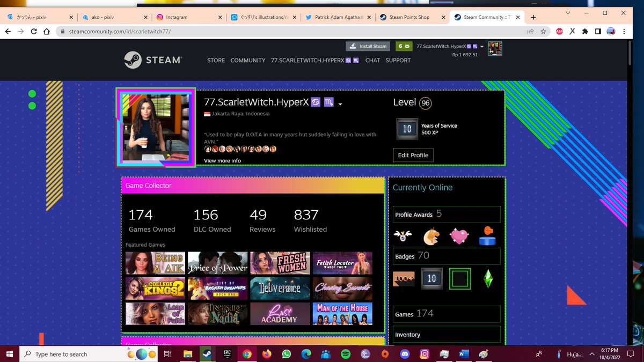This screenshot has width=644, height=362.
Task: Open Epic Games Launcher from the taskbar
Action: pos(227,354)
